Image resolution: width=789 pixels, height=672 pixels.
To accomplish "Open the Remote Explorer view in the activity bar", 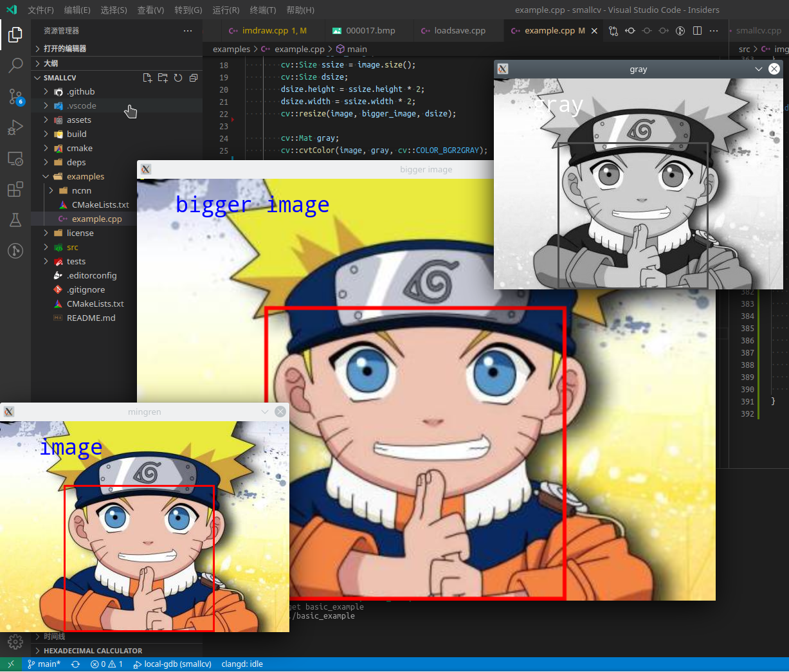I will (x=15, y=158).
